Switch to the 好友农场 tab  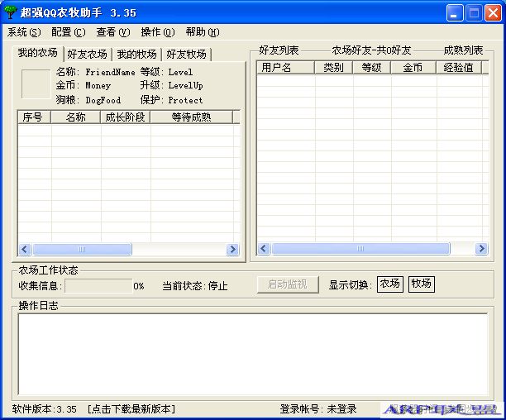[87, 55]
